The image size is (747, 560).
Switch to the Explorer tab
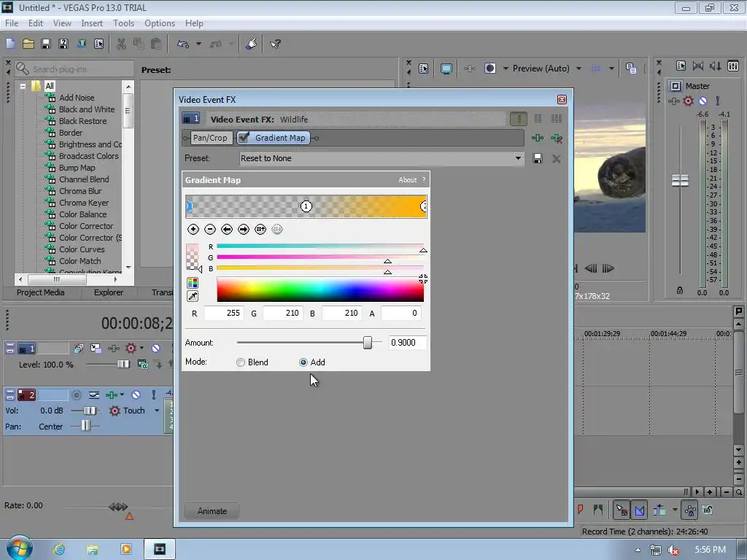[x=108, y=292]
